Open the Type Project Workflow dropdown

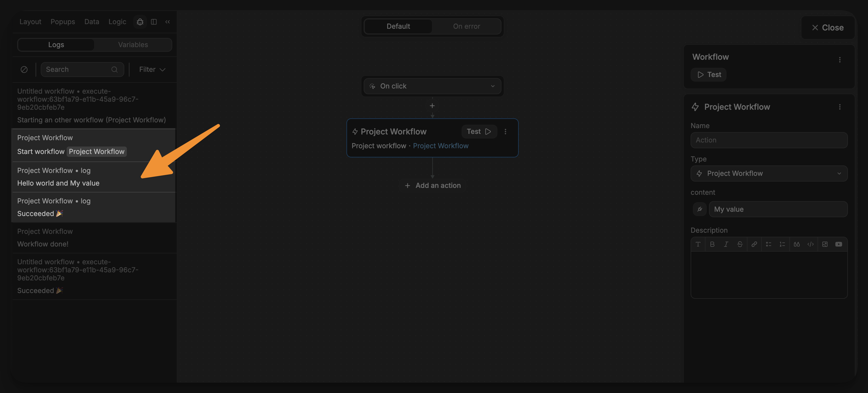769,174
